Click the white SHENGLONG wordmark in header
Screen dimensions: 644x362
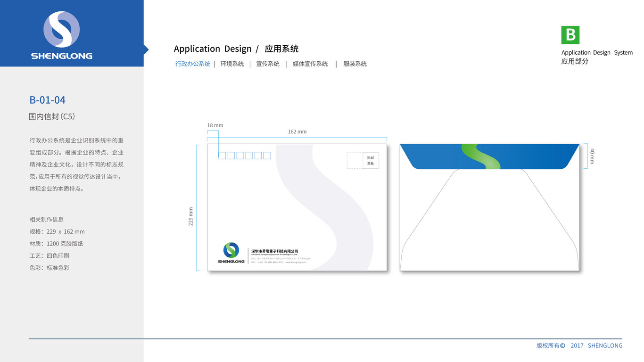point(62,56)
